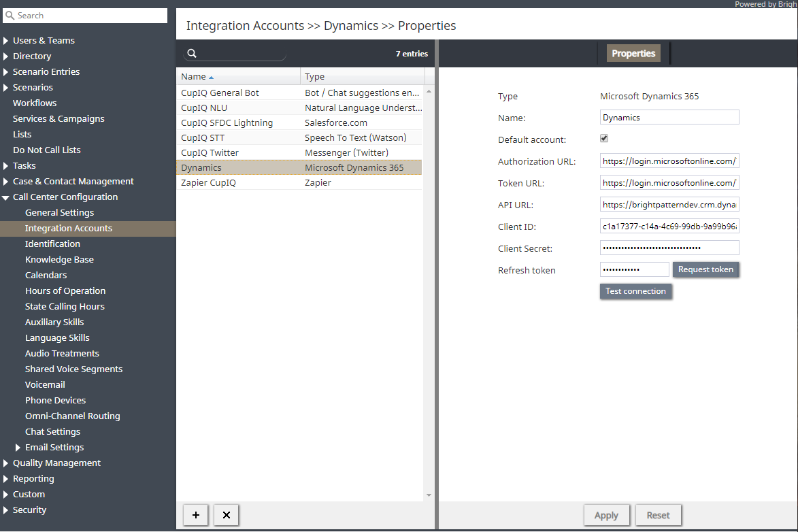Screen dimensions: 798x532
Task: Open State Calling Hours
Action: (x=65, y=306)
